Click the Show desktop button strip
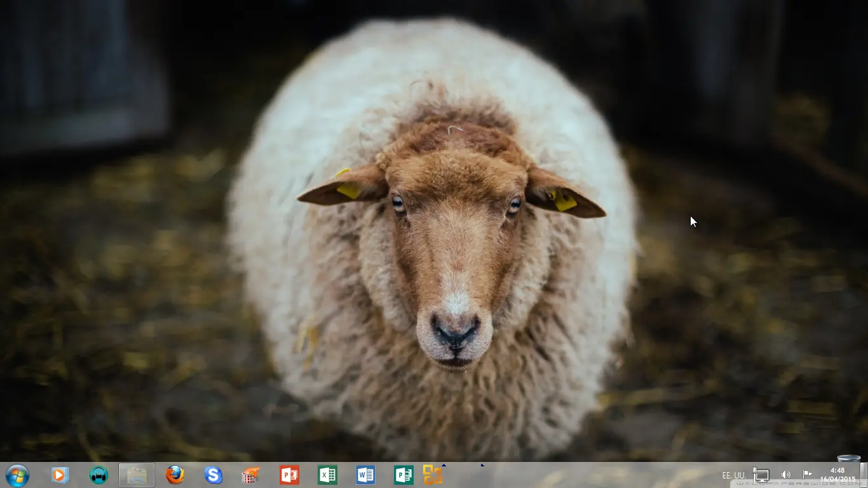This screenshot has width=868, height=488. click(863, 475)
